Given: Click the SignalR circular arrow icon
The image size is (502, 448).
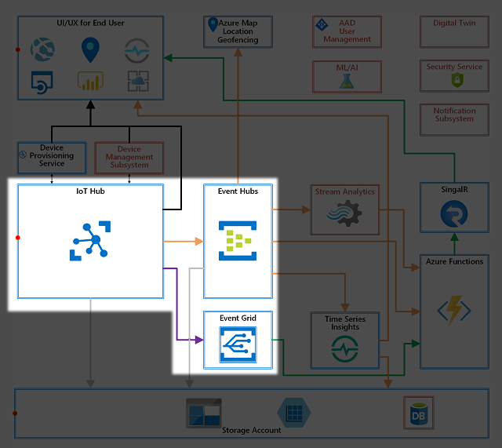Looking at the screenshot, I should pos(454,213).
